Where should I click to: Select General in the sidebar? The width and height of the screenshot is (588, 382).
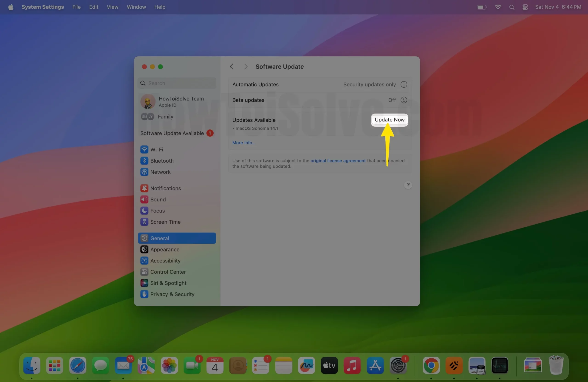[x=177, y=238]
